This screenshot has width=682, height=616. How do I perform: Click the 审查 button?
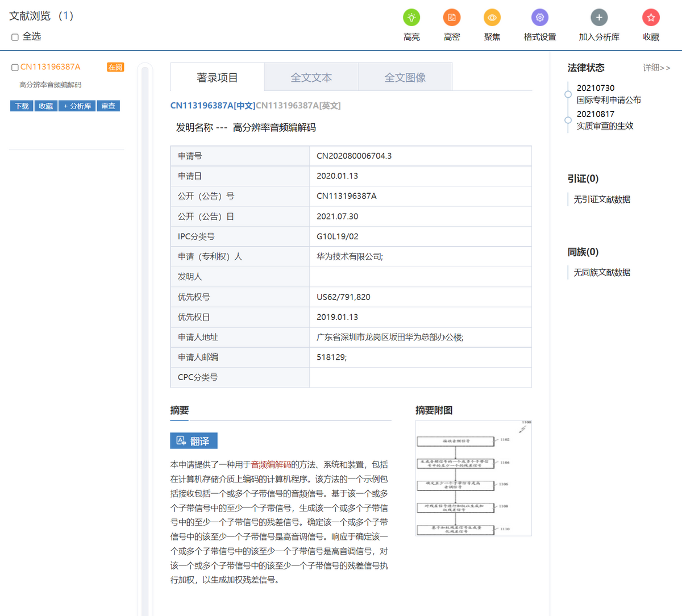point(109,106)
